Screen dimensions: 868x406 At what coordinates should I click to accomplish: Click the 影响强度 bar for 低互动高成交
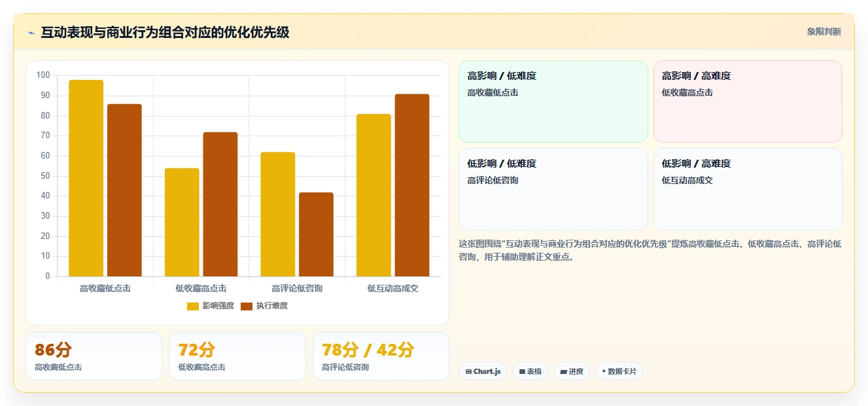[373, 195]
